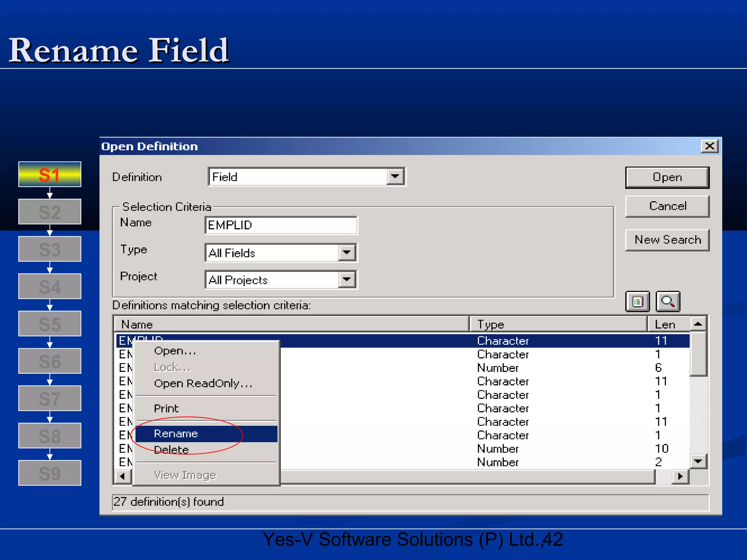
Task: Click the magnifying glass details icon
Action: (668, 302)
